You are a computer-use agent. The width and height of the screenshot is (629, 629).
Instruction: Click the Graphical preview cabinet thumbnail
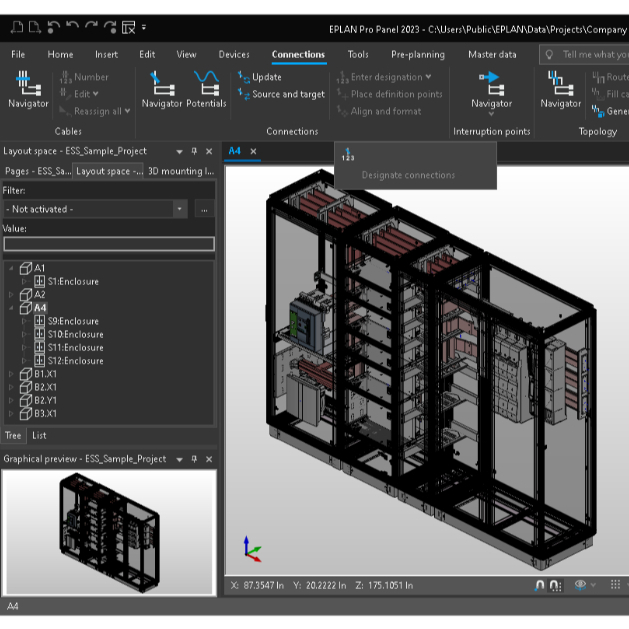110,532
